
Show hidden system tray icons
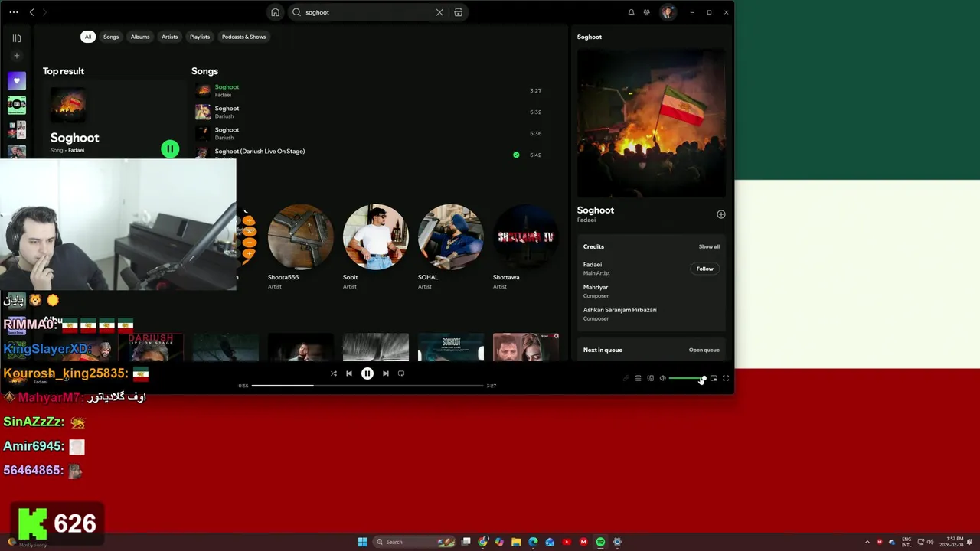[867, 542]
